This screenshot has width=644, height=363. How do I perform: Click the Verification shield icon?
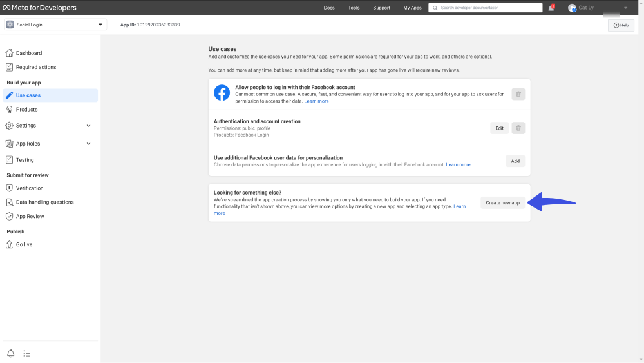(10, 188)
